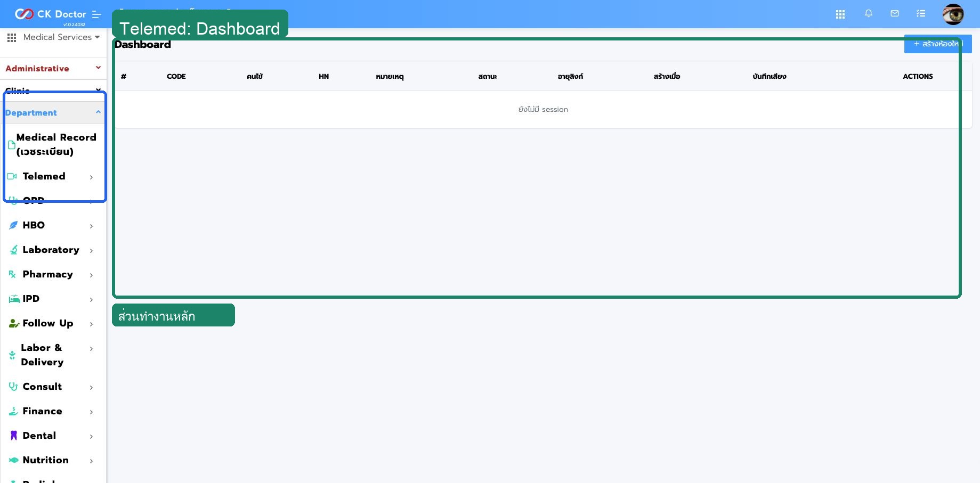Select Nutrition in the sidebar
Viewport: 980px width, 483px height.
coord(45,460)
